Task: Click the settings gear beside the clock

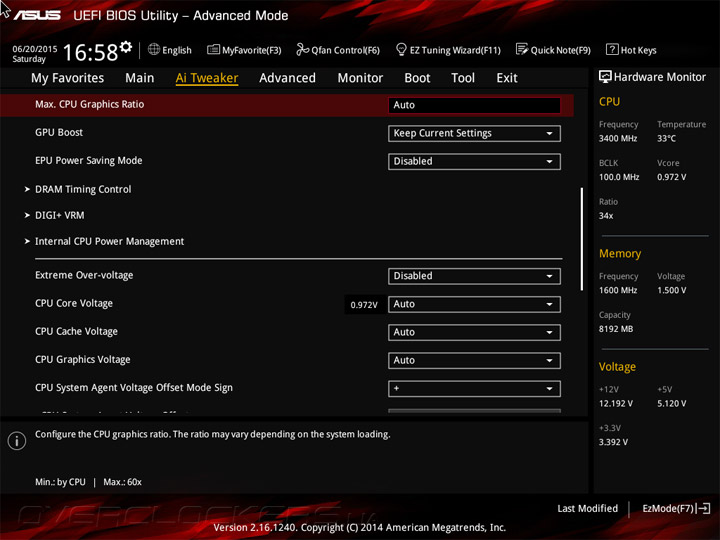Action: pos(126,47)
